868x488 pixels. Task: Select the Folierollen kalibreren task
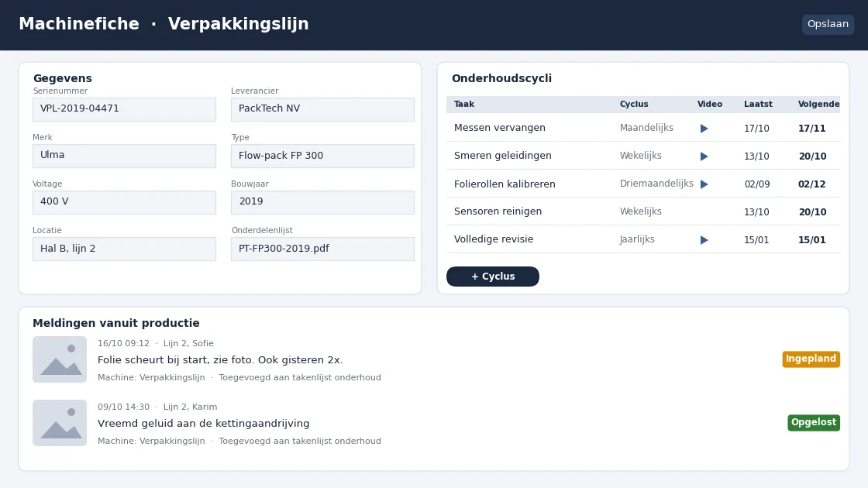pos(505,184)
